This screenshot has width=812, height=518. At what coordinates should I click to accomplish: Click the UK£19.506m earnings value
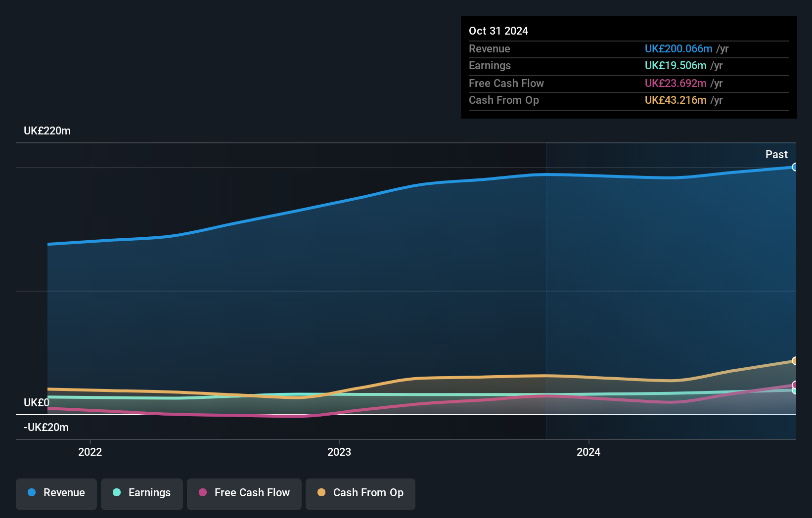(x=676, y=65)
